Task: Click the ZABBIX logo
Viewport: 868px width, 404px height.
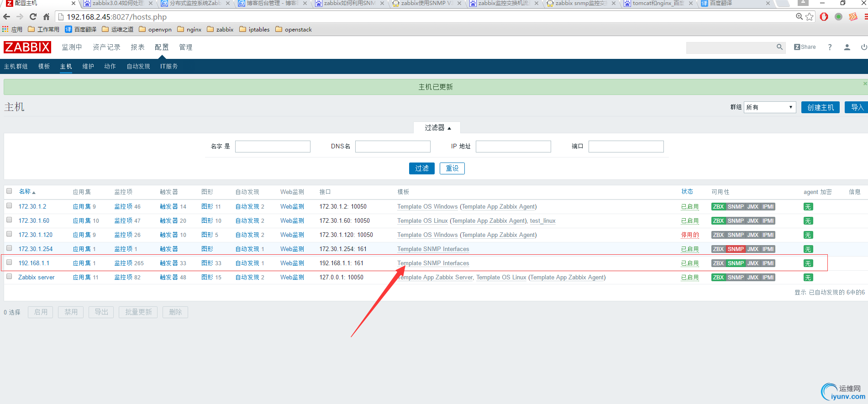Action: click(27, 47)
